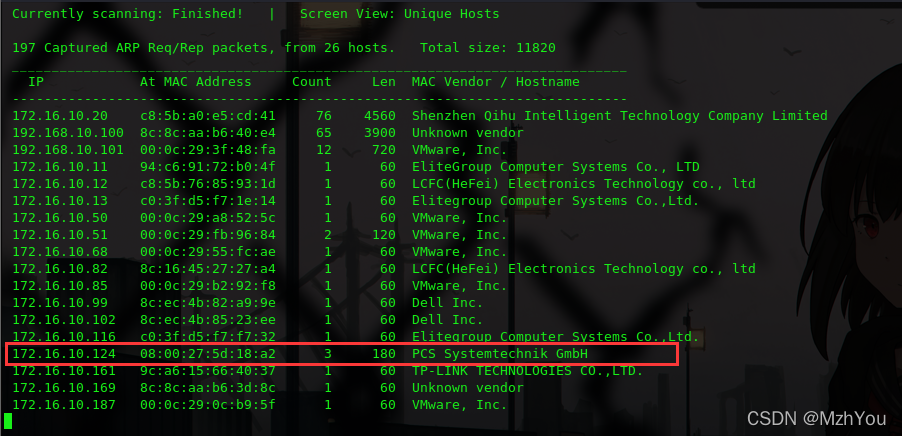Click the 'At MAC Address' column header

pos(196,82)
